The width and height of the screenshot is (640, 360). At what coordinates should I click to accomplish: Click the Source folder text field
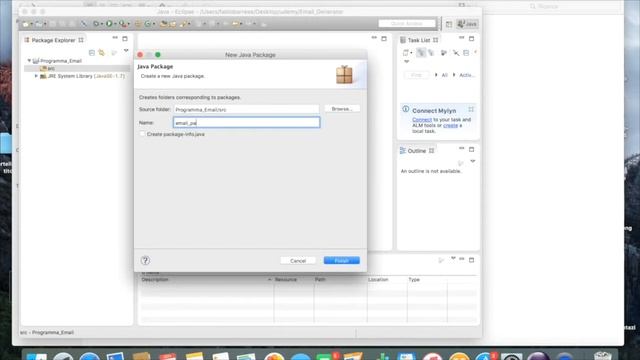tap(247, 109)
